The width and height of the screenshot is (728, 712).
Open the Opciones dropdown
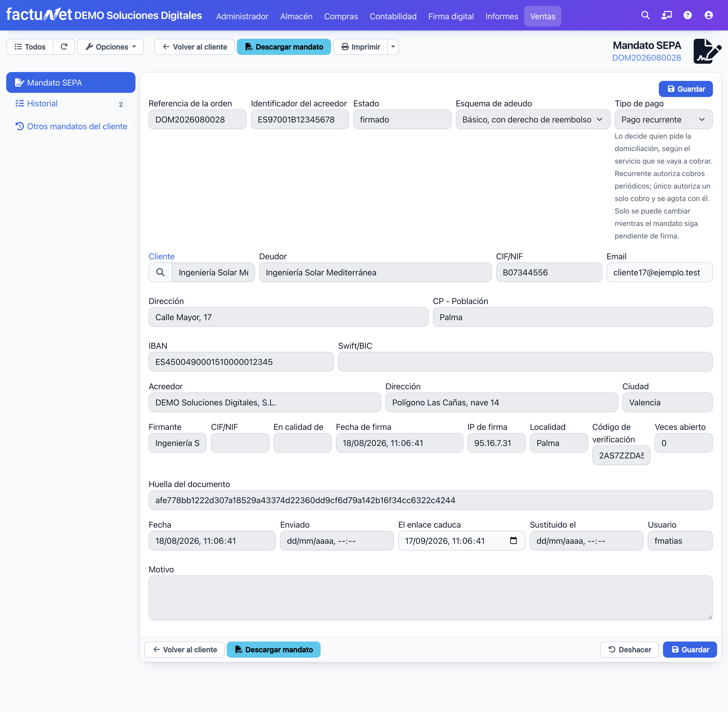click(111, 47)
